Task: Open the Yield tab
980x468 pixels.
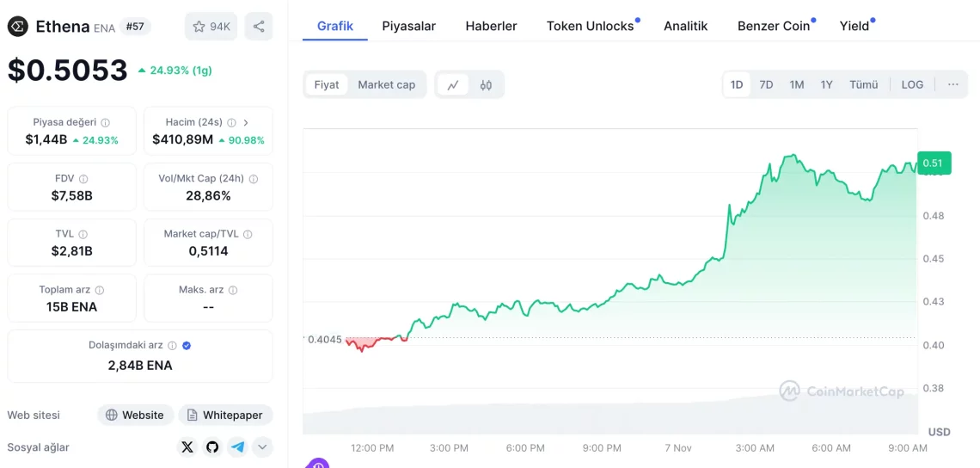Action: pyautogui.click(x=854, y=27)
